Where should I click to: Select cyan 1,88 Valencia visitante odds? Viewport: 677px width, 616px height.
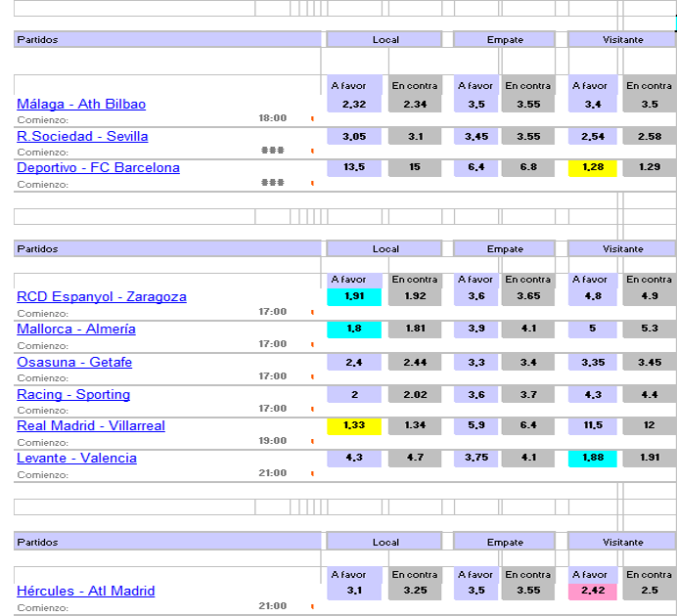[x=593, y=459]
